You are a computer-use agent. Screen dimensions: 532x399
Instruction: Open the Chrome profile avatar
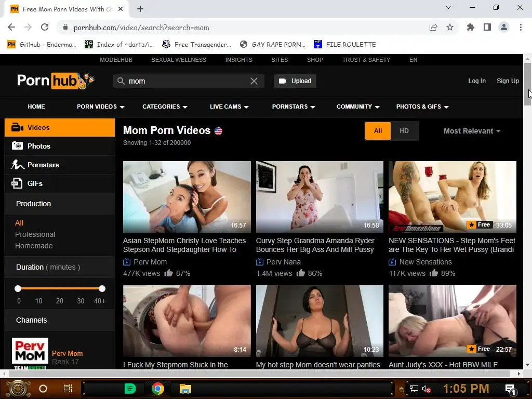click(x=504, y=28)
